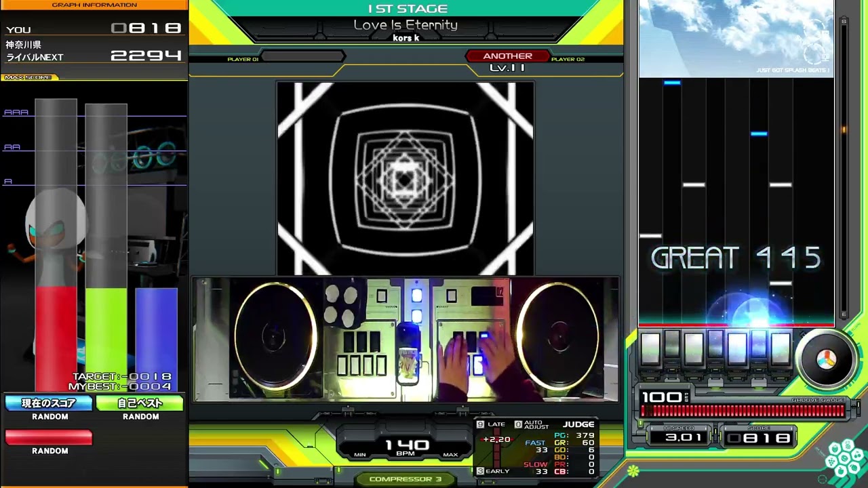Click the GREAT 445 combo judgement

(736, 258)
